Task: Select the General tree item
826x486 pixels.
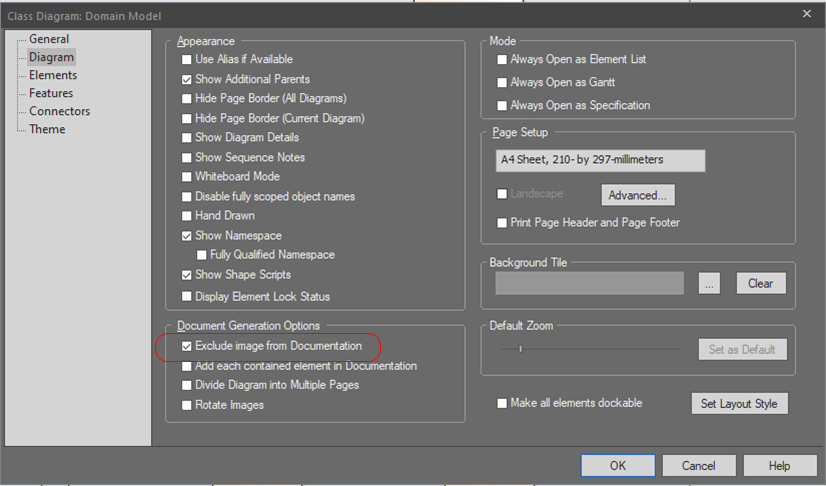Action: click(48, 39)
